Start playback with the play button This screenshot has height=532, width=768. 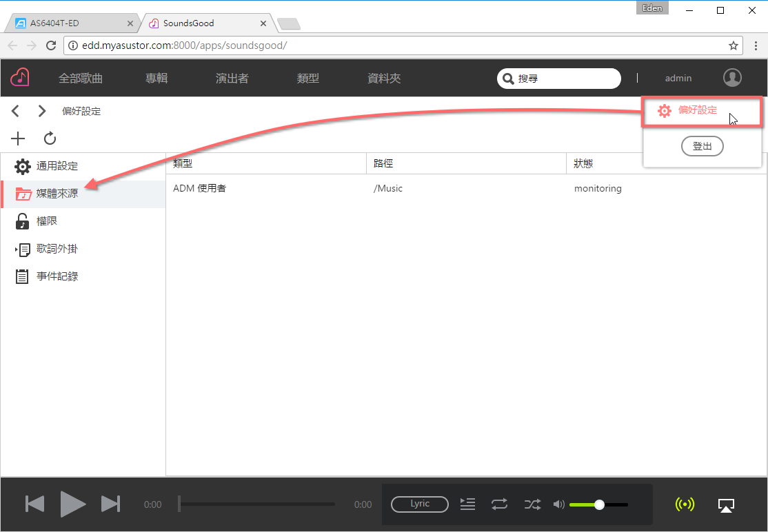click(72, 504)
